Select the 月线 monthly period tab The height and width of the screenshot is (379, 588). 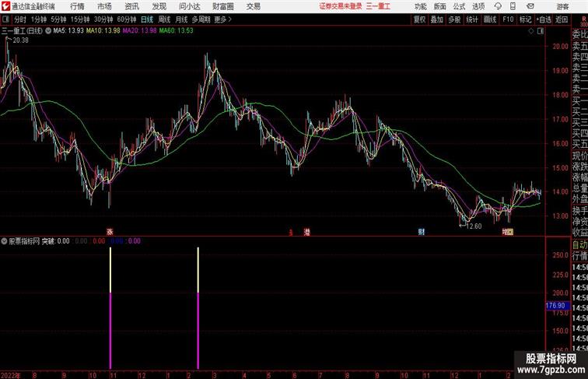pyautogui.click(x=181, y=19)
